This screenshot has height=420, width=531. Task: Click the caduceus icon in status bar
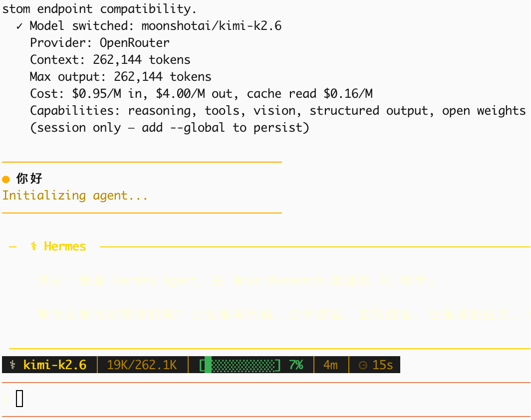tap(12, 365)
